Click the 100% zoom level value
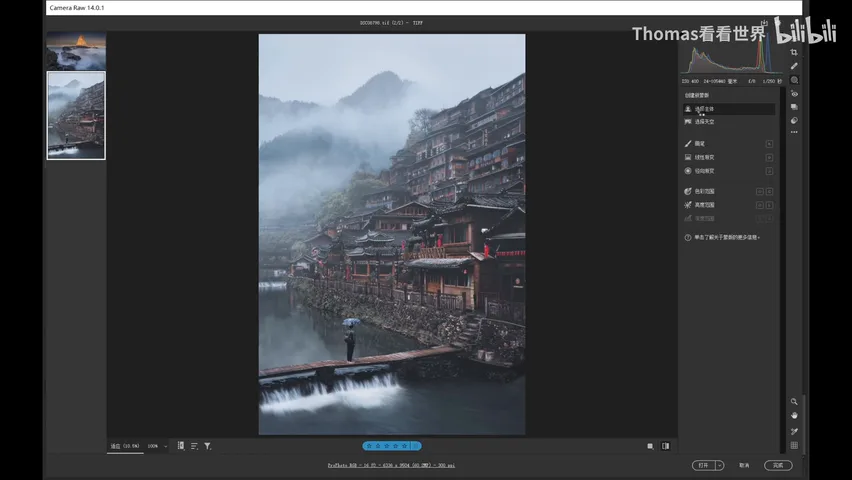This screenshot has width=852, height=480. [x=153, y=446]
